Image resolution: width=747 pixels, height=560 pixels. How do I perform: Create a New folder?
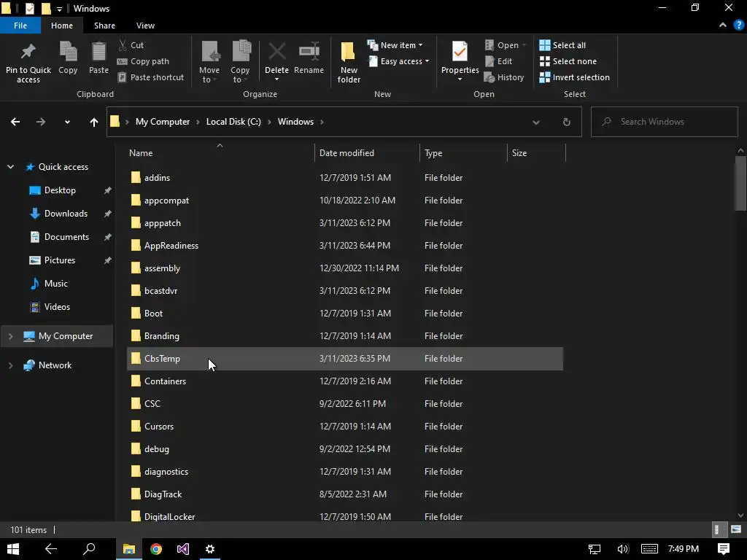coord(349,62)
